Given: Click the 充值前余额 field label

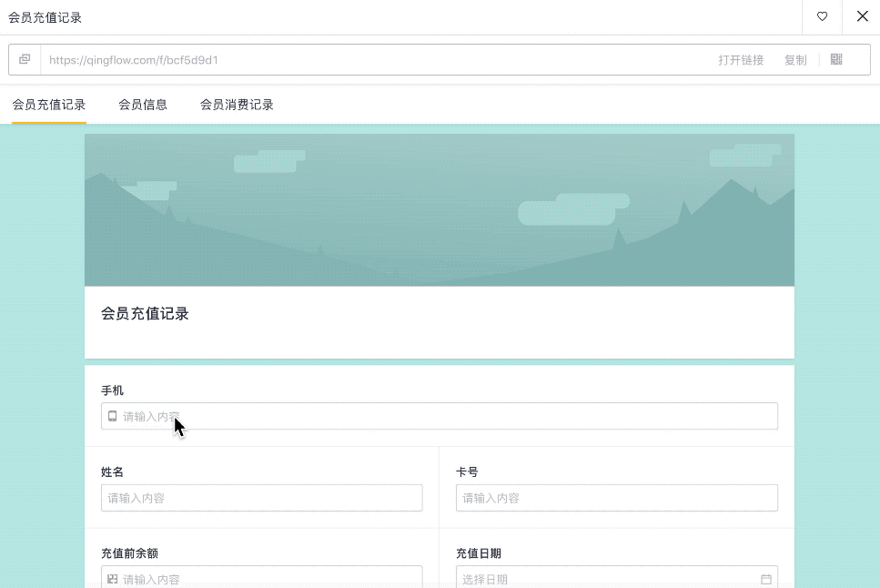Looking at the screenshot, I should (x=129, y=553).
